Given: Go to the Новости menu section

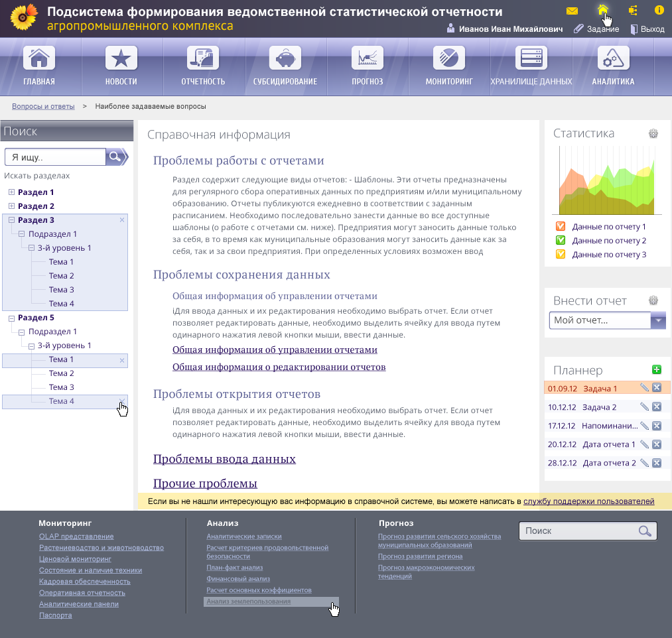Looking at the screenshot, I should [121, 66].
